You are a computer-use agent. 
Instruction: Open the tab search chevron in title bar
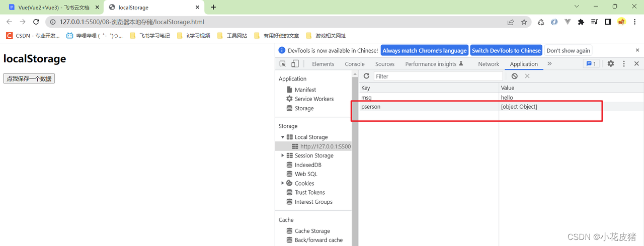[x=577, y=7]
